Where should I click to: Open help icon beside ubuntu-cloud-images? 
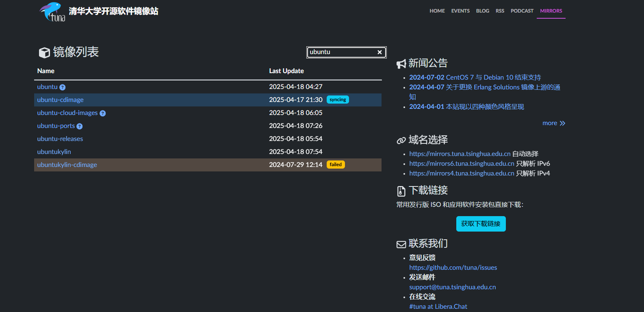103,113
